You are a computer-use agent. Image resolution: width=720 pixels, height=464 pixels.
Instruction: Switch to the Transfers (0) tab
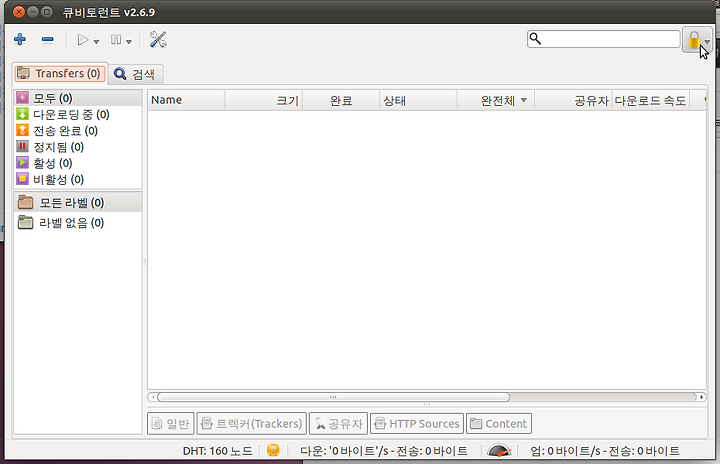click(60, 74)
